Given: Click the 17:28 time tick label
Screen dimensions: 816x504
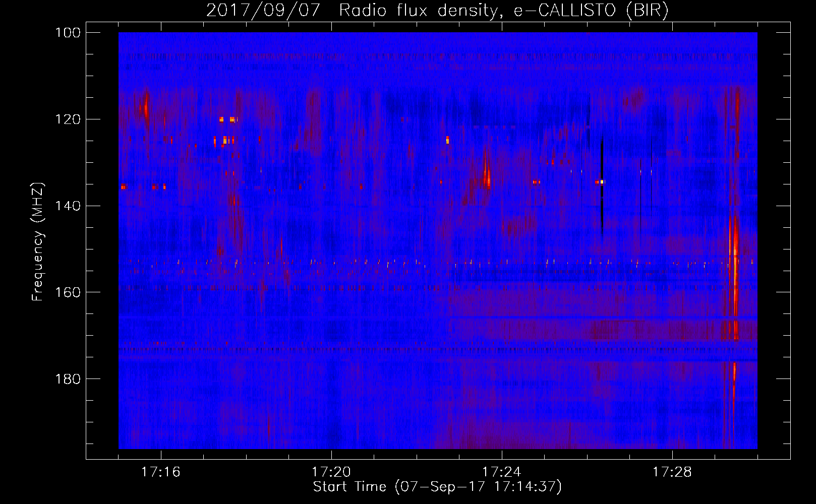Looking at the screenshot, I should pos(672,472).
